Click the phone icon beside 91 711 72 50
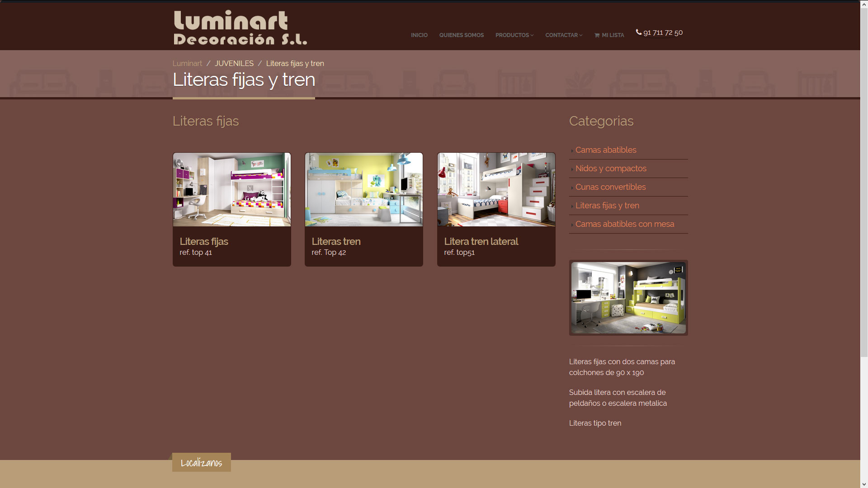The width and height of the screenshot is (868, 488). pyautogui.click(x=638, y=32)
